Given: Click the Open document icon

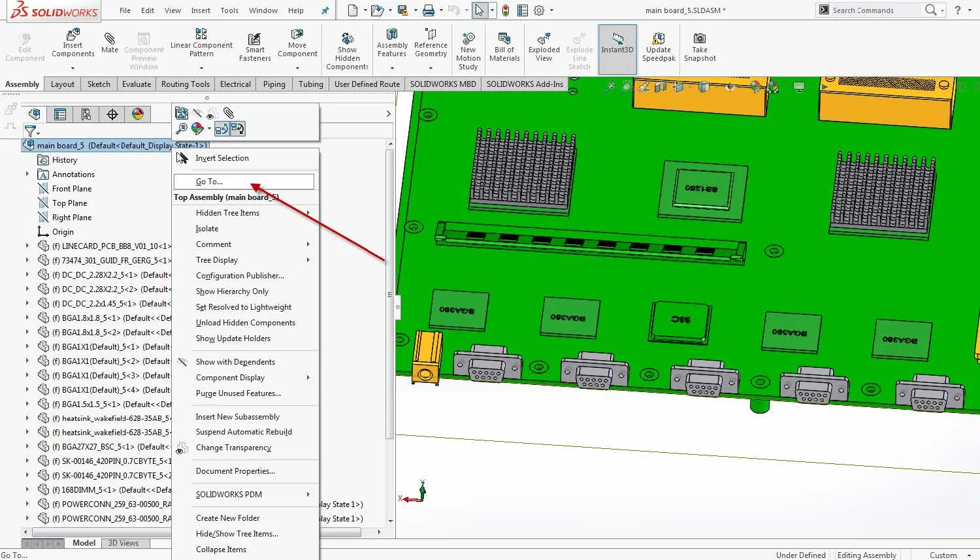Looking at the screenshot, I should tap(376, 10).
